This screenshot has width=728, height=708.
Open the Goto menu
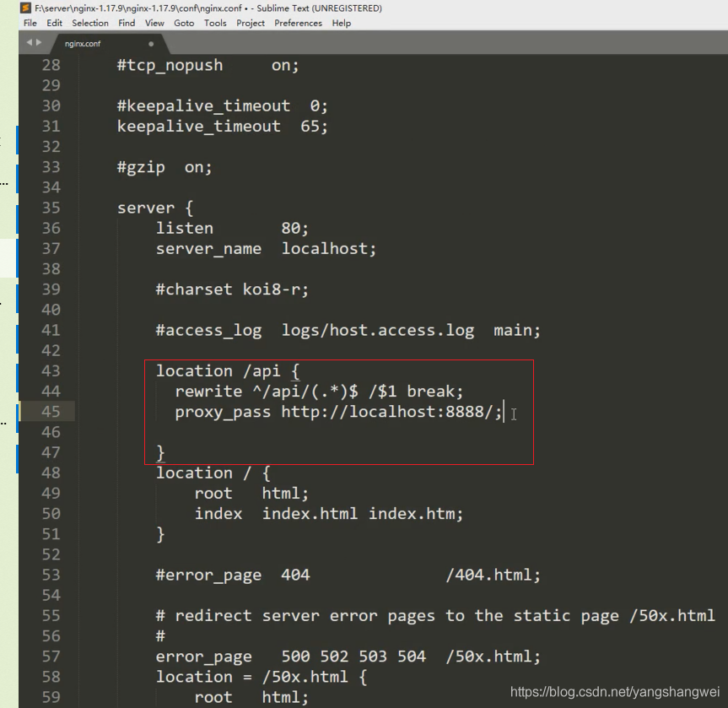(x=184, y=23)
